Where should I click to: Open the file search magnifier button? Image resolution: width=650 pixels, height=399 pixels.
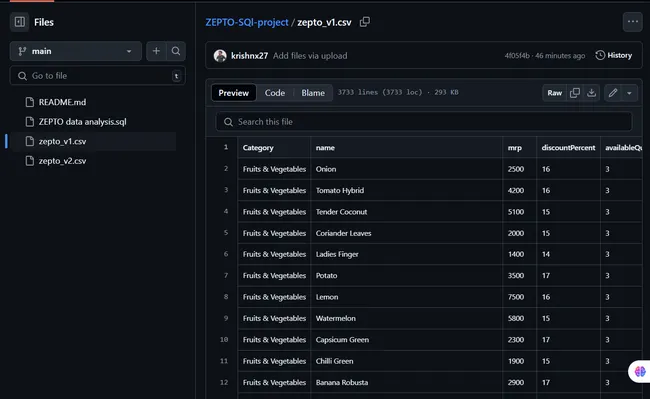(176, 51)
